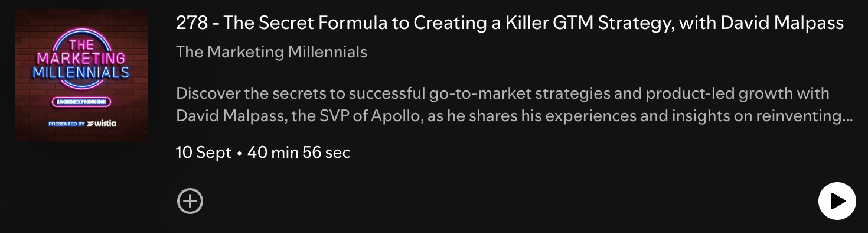The height and width of the screenshot is (233, 868).
Task: Click Presented By text on cover art
Action: pos(67,124)
